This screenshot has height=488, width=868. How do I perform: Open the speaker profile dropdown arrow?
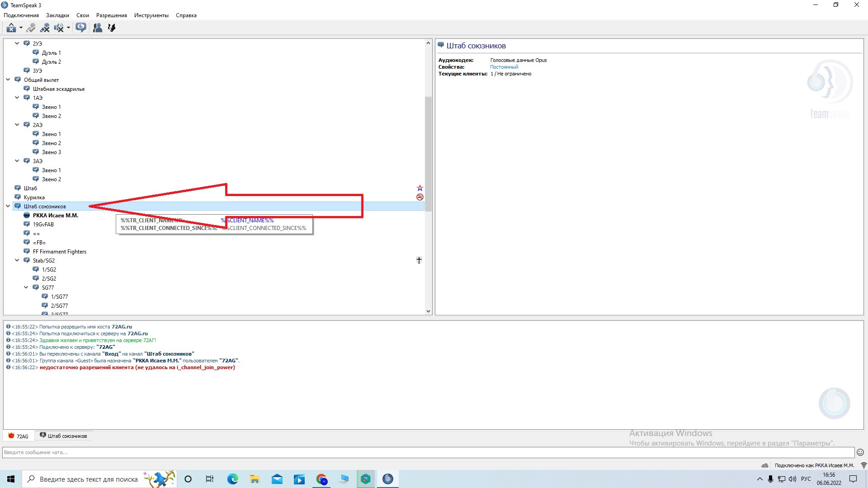[x=68, y=28]
